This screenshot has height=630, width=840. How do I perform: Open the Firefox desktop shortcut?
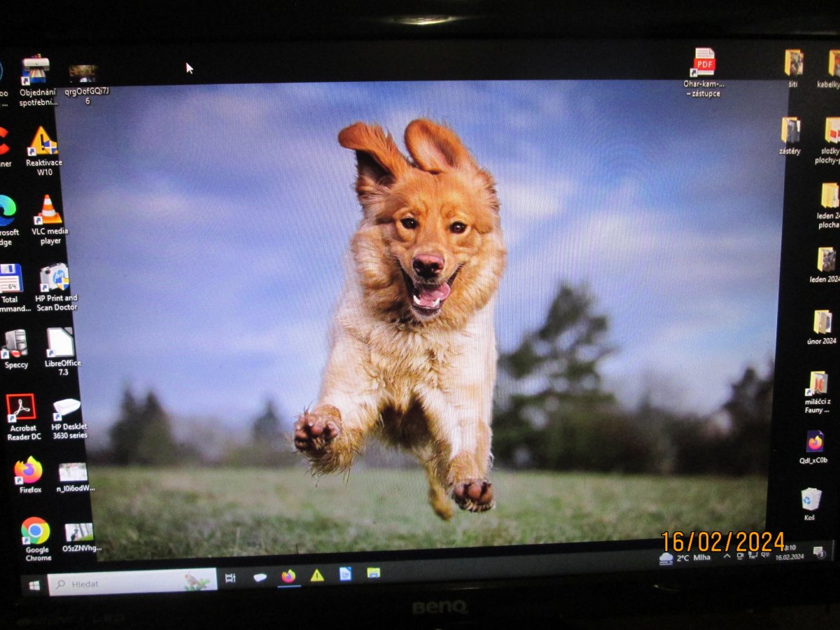29,471
